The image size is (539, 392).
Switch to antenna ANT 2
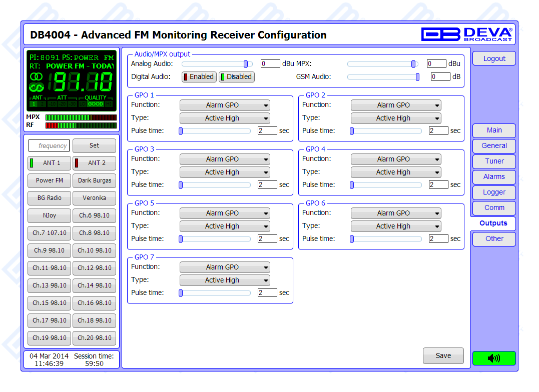pos(94,163)
